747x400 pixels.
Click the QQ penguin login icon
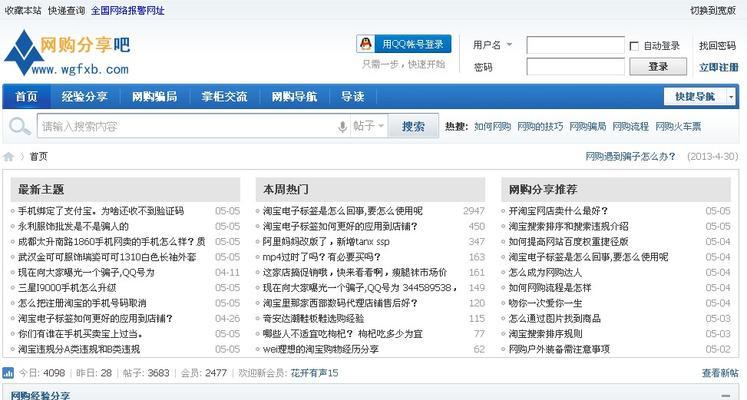click(366, 44)
